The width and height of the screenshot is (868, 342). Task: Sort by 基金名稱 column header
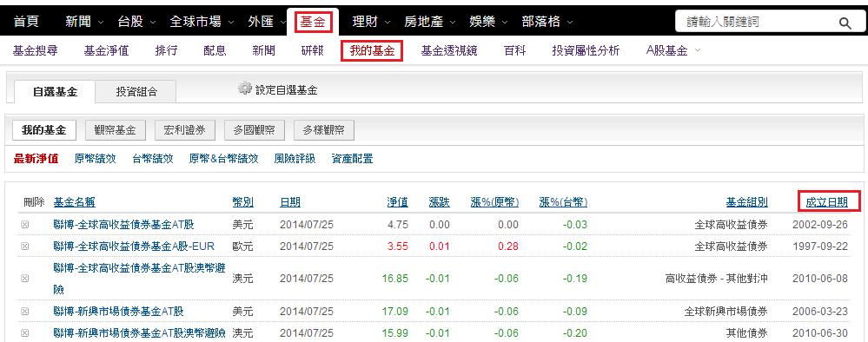74,202
